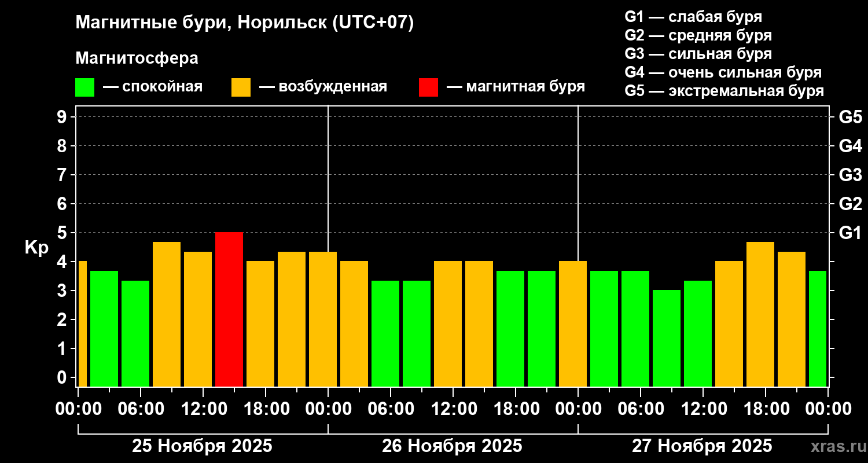Click the '26 Ноября 2025' date label
Screen dimensions: 868x463
(x=452, y=446)
